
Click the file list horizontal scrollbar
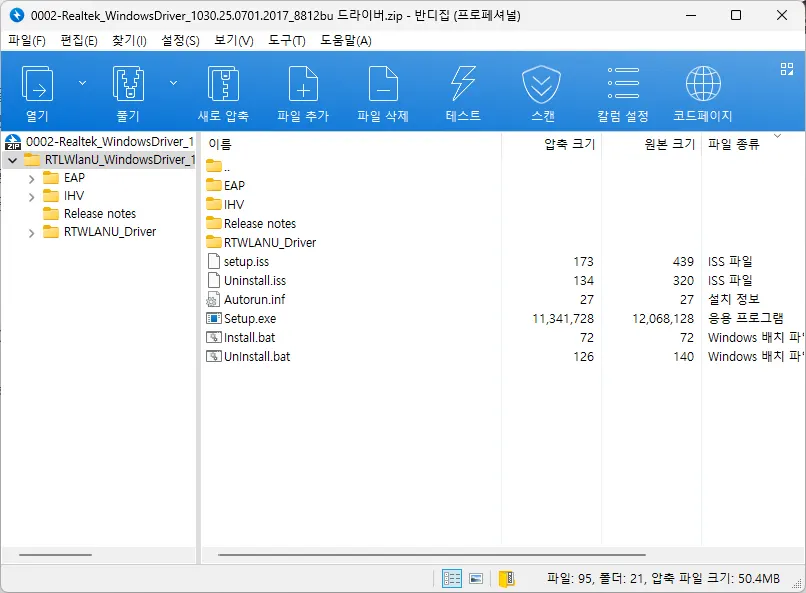432,555
